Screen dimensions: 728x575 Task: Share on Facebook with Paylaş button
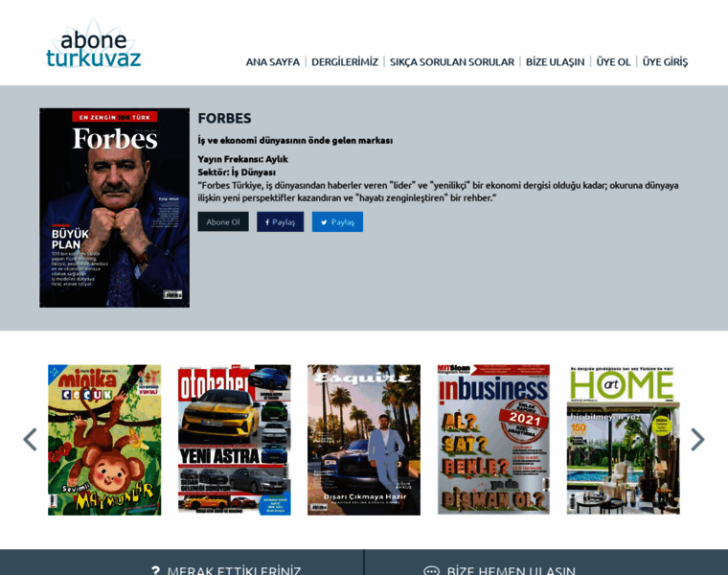(281, 221)
